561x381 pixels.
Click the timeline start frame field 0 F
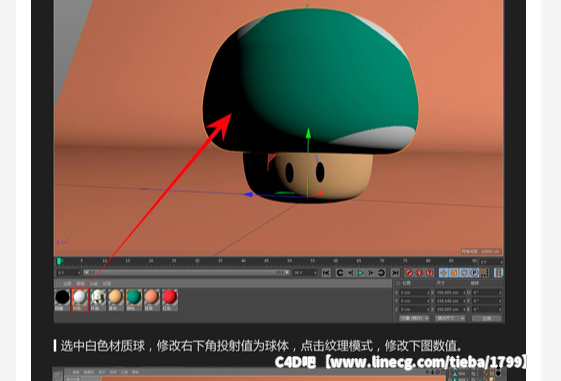pyautogui.click(x=68, y=273)
